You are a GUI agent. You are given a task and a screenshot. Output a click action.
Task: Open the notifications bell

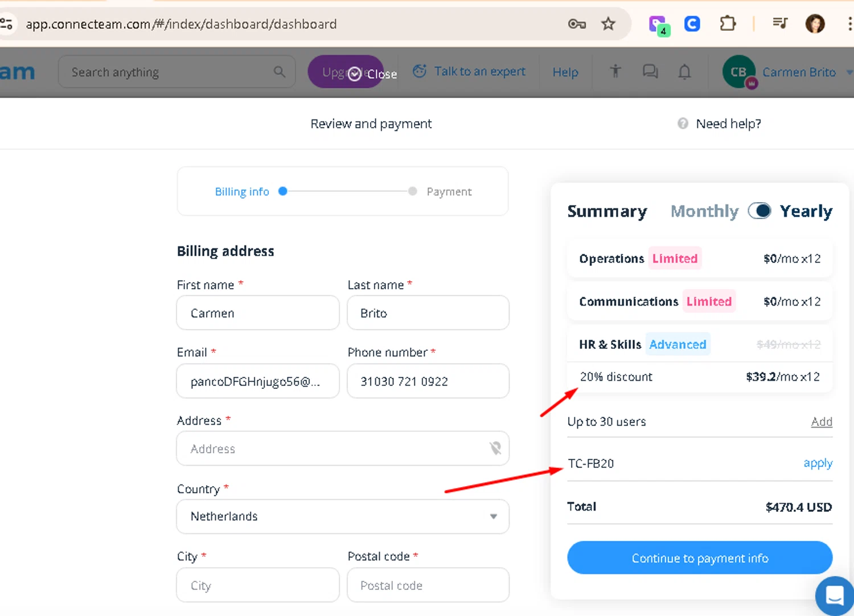[684, 72]
